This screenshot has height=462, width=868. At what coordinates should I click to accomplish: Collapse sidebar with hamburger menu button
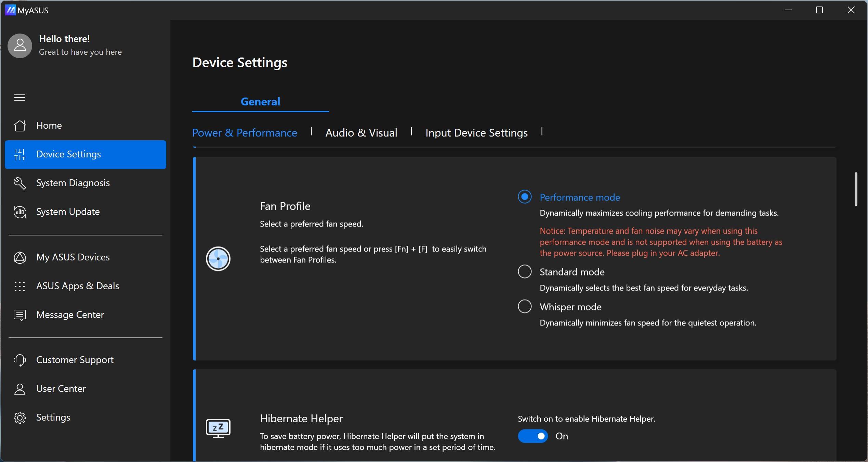coord(19,98)
